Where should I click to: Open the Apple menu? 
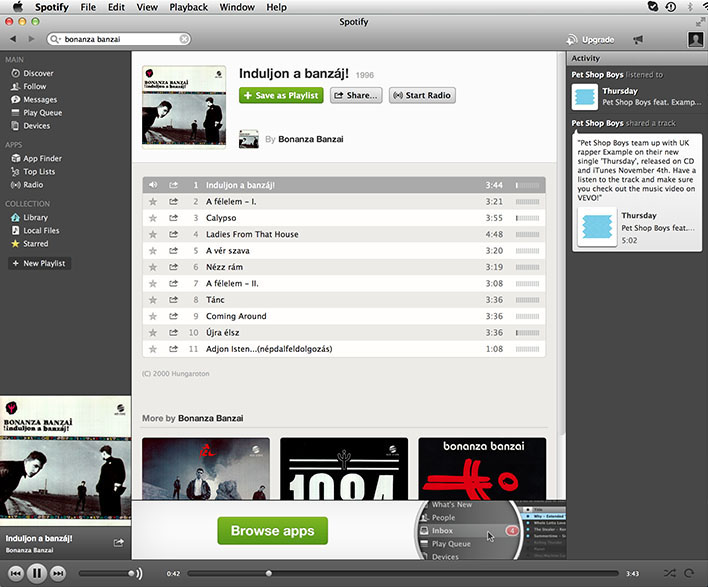click(x=18, y=7)
